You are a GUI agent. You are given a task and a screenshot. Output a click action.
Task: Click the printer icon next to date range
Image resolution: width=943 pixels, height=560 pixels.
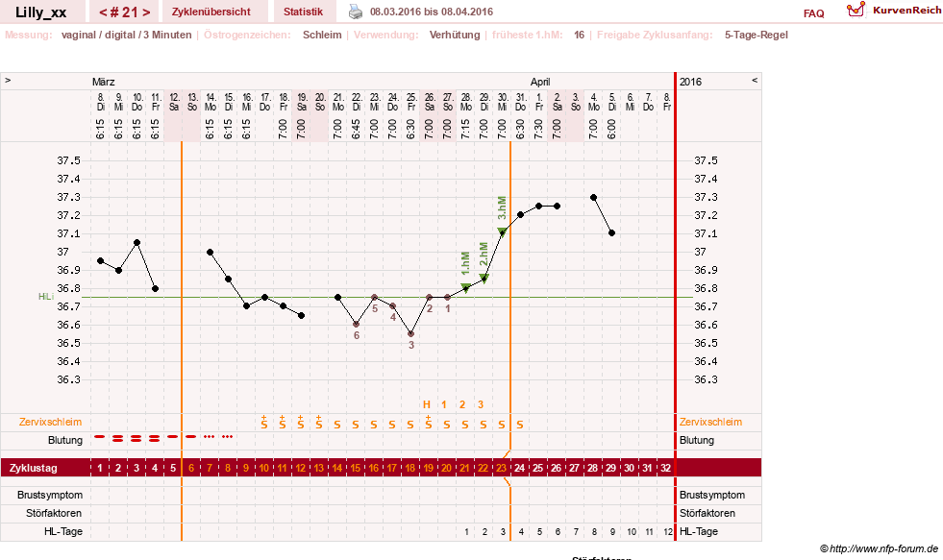click(356, 12)
